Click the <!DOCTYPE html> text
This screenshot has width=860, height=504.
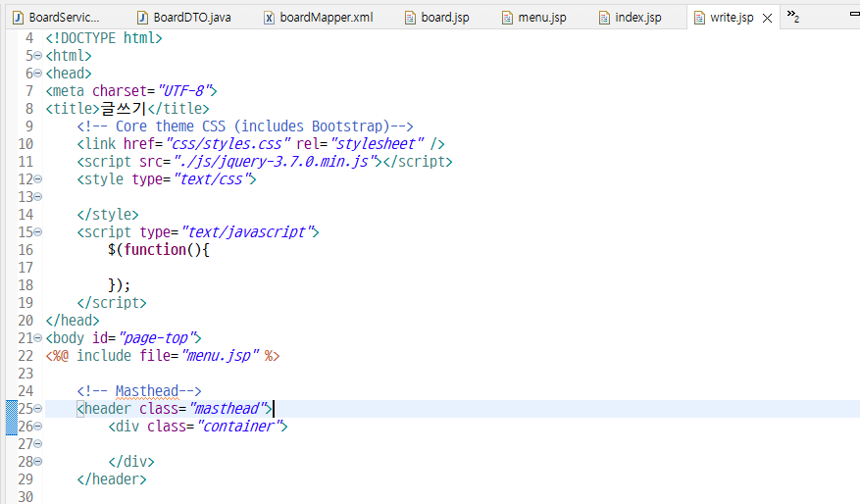[104, 38]
